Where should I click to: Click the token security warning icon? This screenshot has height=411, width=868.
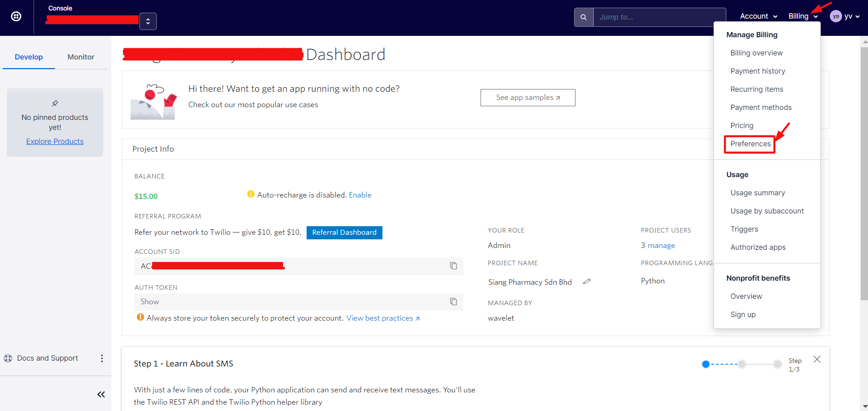pyautogui.click(x=140, y=317)
